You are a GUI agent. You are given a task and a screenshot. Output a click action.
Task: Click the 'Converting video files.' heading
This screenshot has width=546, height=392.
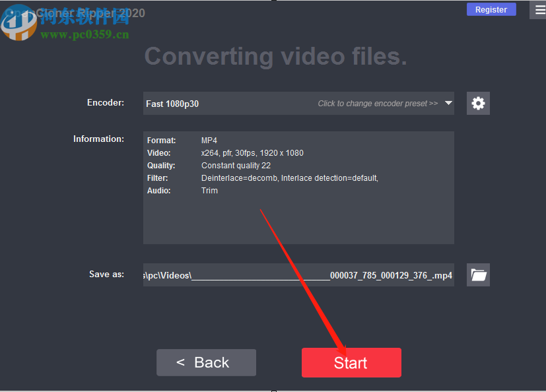(276, 56)
